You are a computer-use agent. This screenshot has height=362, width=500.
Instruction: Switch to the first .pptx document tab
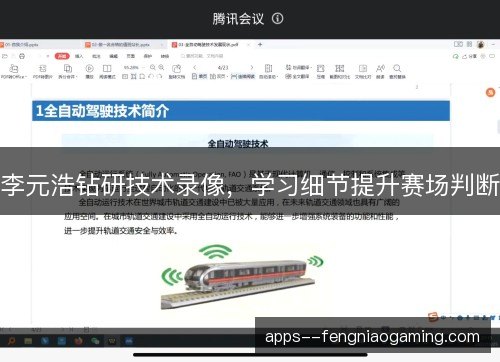[20, 44]
